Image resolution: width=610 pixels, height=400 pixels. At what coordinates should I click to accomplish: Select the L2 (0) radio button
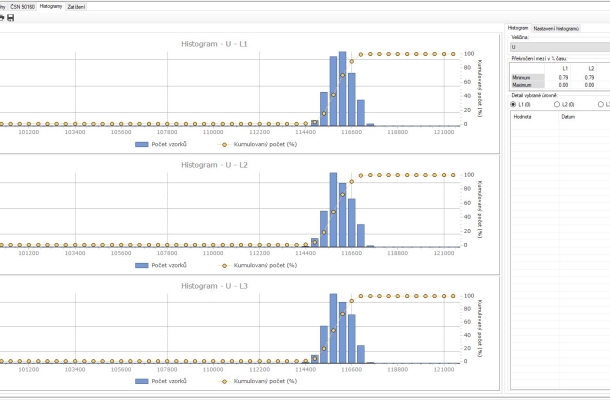click(x=557, y=103)
